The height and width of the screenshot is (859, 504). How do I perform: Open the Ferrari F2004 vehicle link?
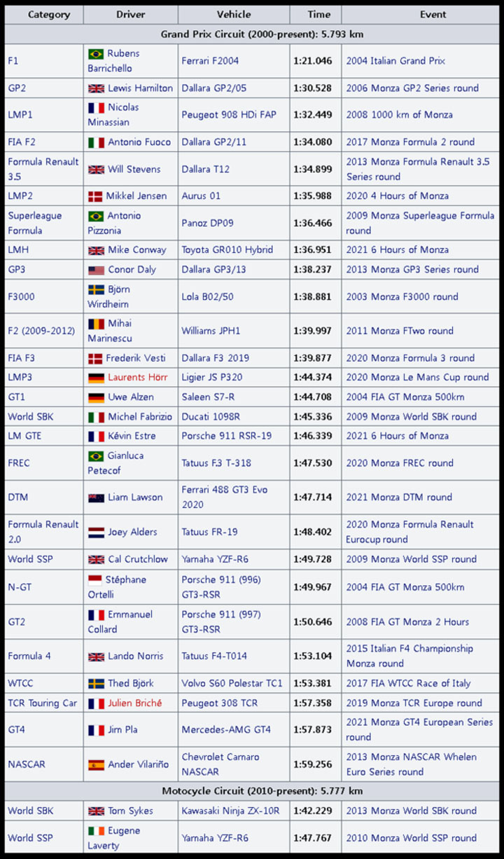[x=210, y=61]
